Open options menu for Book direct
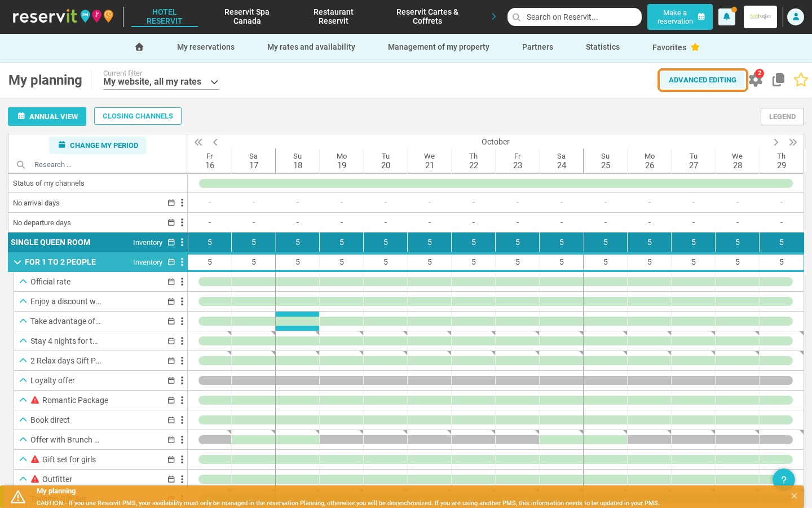Image resolution: width=812 pixels, height=508 pixels. (182, 420)
